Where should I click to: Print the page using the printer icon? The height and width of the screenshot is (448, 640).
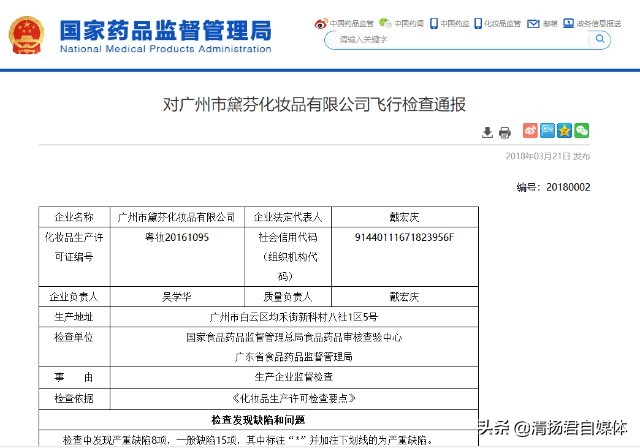tap(505, 132)
